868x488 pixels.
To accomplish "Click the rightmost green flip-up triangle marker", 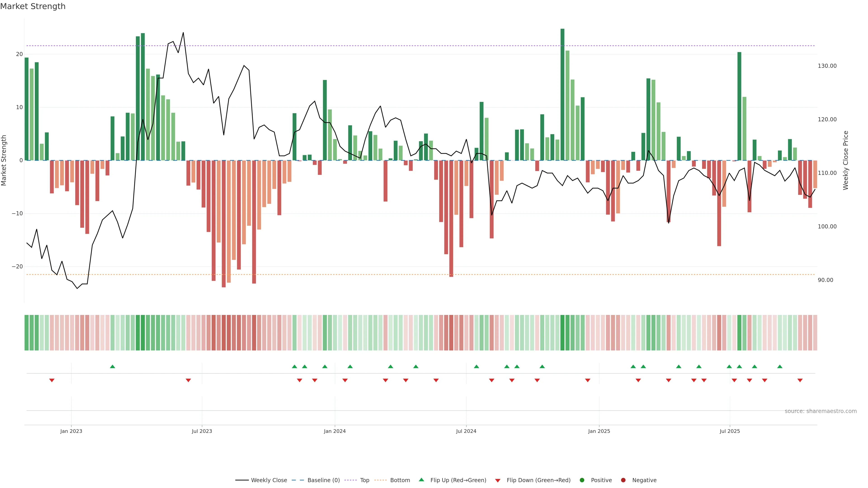I will [x=780, y=366].
